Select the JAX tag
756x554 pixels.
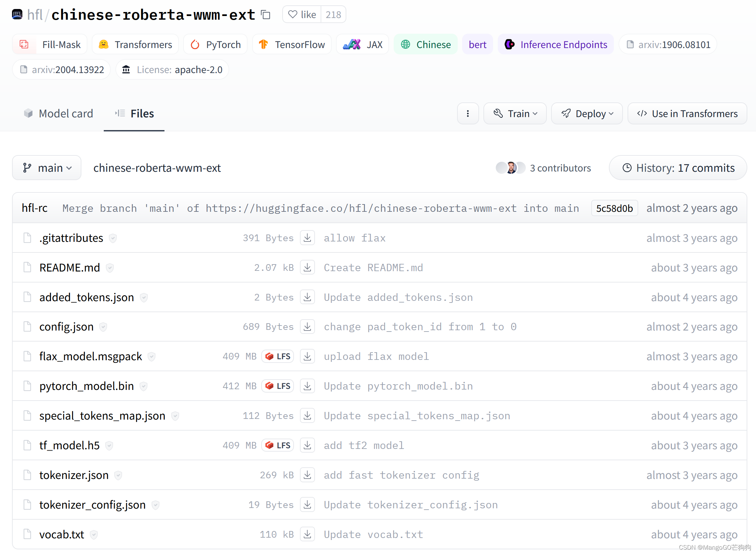coord(363,44)
